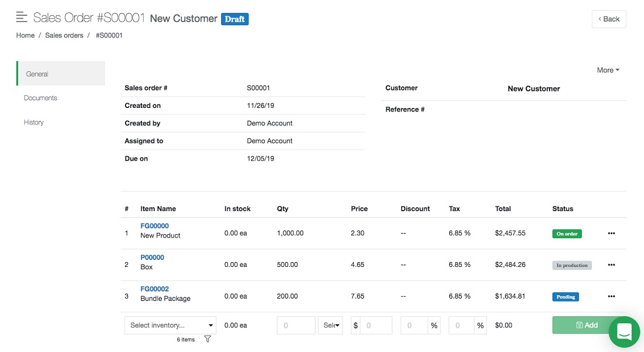Screen dimensions: 644x352
Task: Click the quantity input field
Action: point(296,326)
